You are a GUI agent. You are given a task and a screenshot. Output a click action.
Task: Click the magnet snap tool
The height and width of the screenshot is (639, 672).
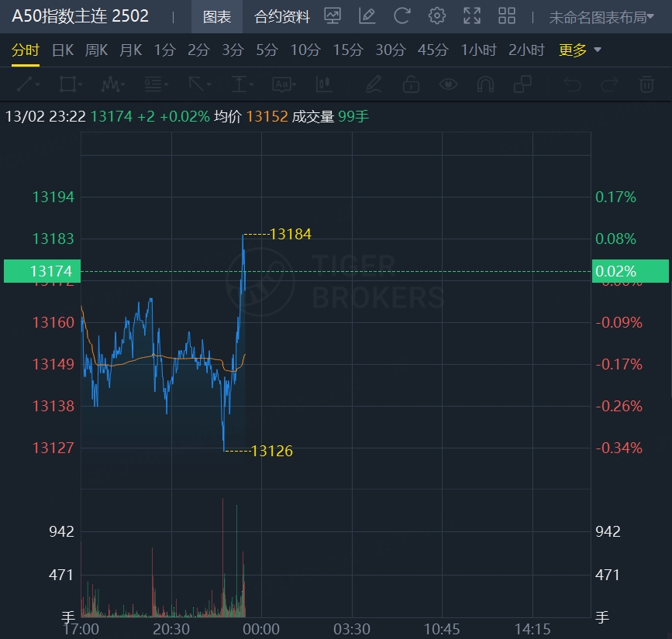tap(485, 84)
